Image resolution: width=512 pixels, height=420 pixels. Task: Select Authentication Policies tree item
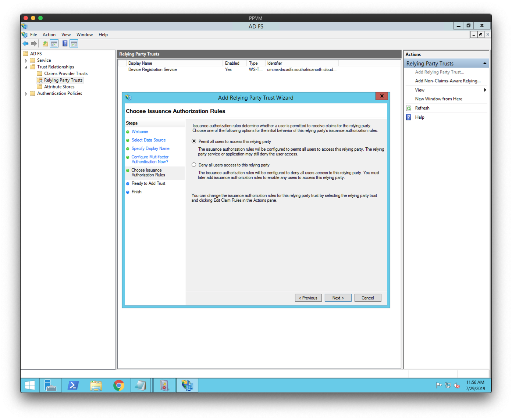(60, 93)
